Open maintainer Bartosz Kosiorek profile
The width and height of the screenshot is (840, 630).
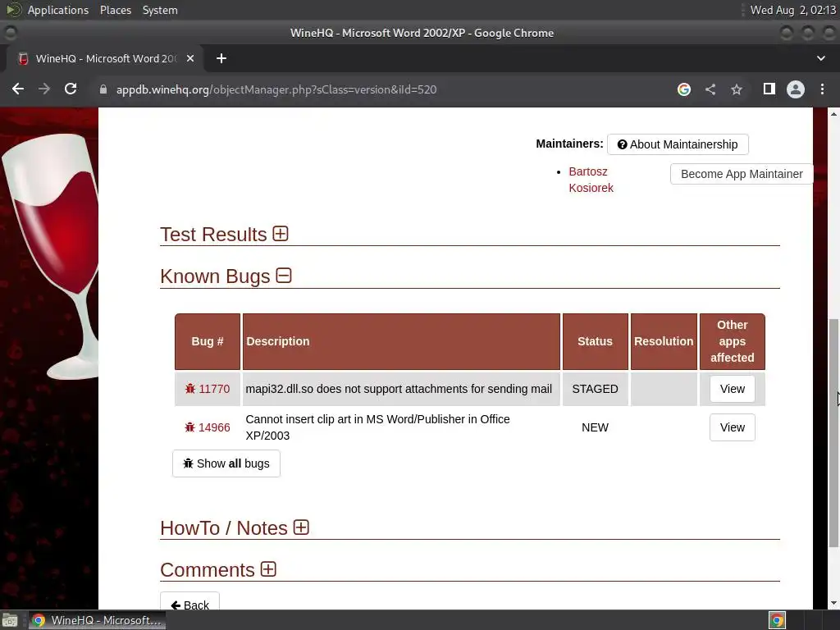click(591, 180)
